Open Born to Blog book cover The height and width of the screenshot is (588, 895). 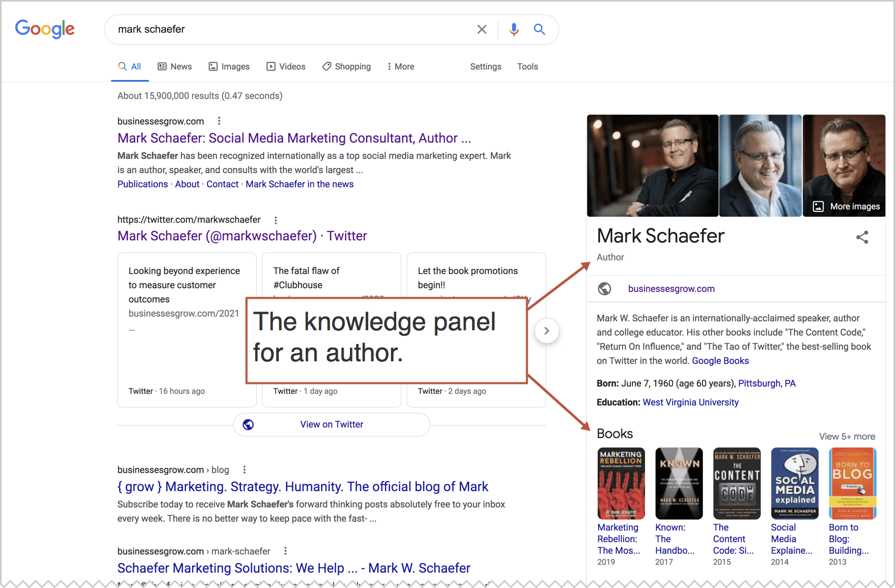(x=852, y=483)
